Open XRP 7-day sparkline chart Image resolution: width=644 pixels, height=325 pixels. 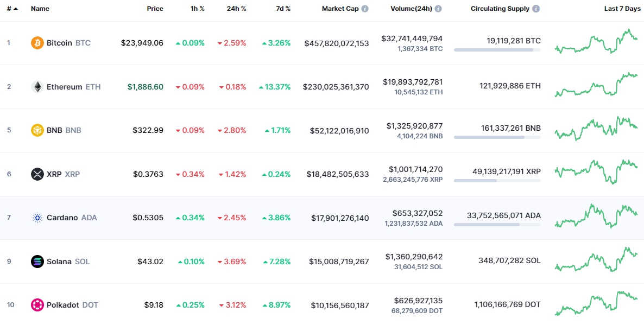[596, 171]
